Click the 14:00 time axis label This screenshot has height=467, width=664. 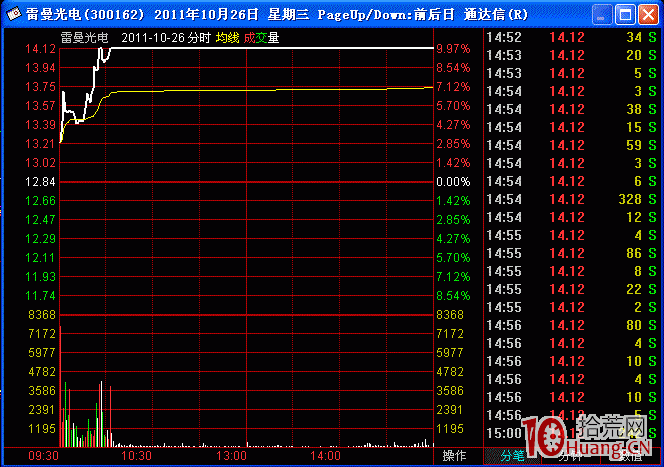click(325, 456)
